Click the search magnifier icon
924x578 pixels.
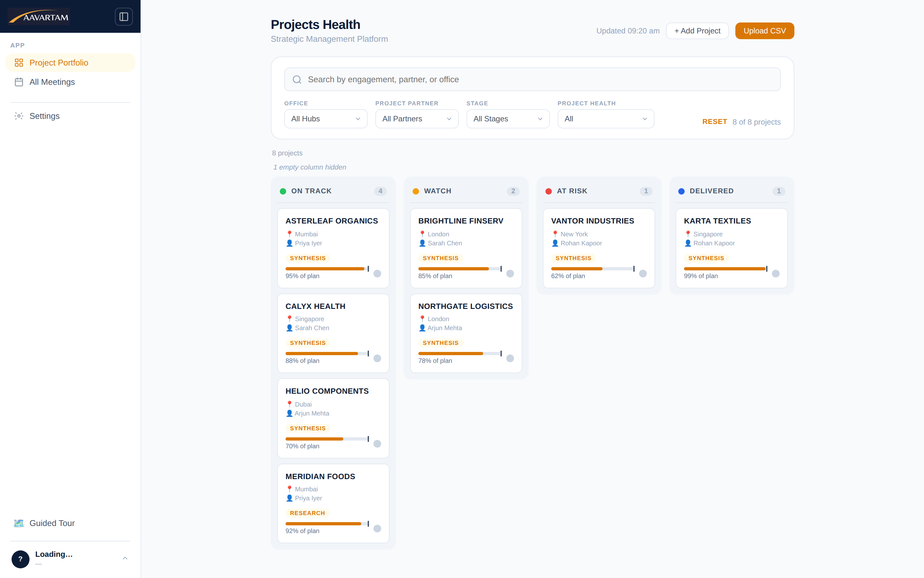tap(297, 80)
